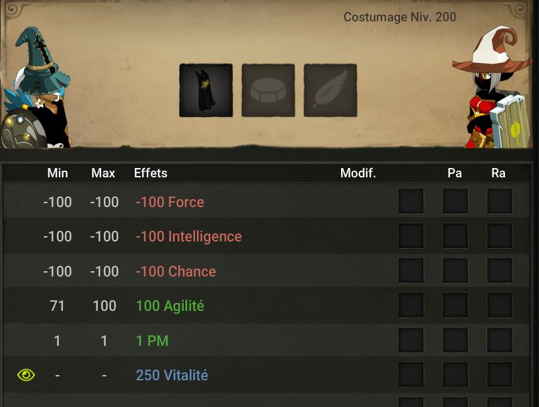Click the Pa column header
The image size is (539, 407).
click(454, 173)
